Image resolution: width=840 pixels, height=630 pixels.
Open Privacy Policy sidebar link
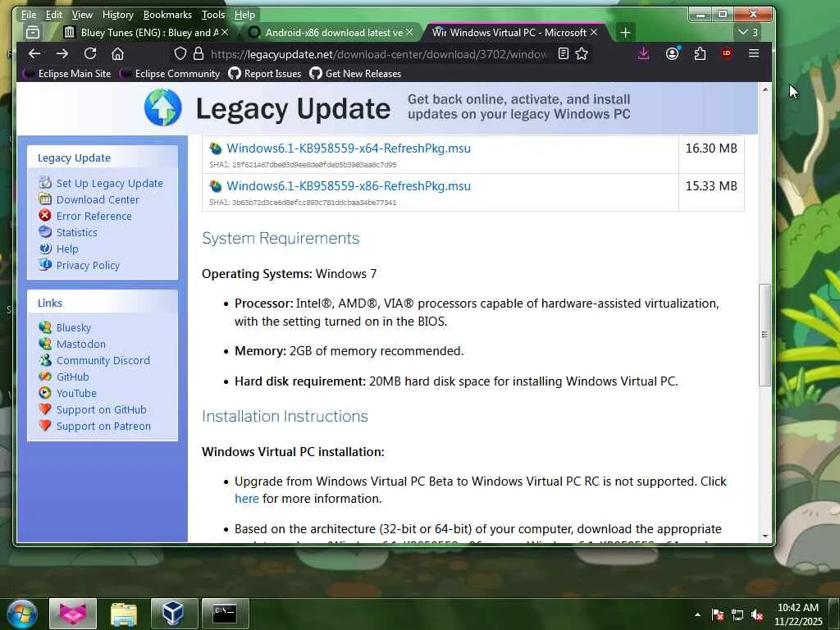point(88,266)
